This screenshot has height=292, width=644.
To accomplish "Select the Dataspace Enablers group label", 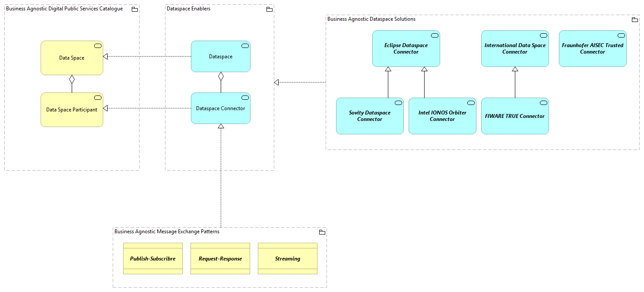I will 189,9.
